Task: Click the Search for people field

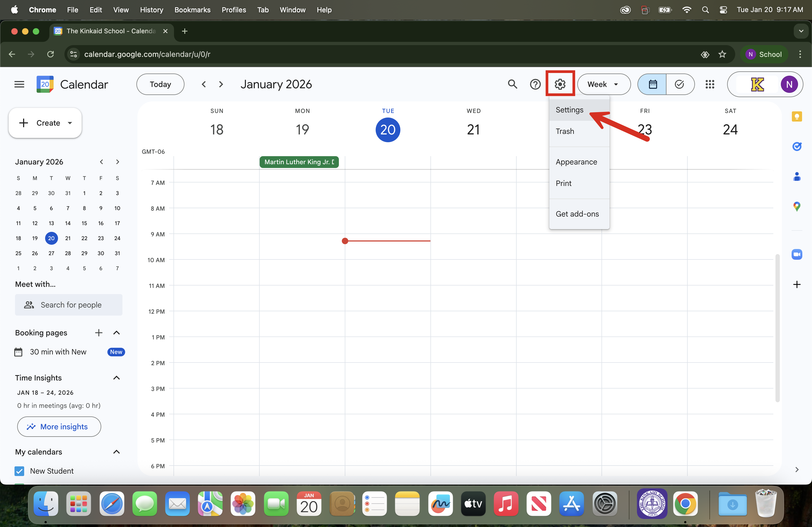Action: tap(71, 305)
